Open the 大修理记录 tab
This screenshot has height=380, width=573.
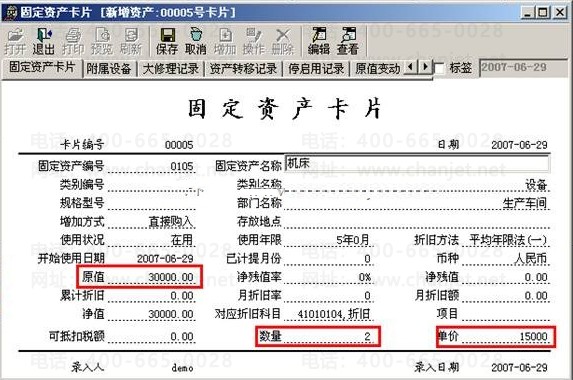point(171,69)
